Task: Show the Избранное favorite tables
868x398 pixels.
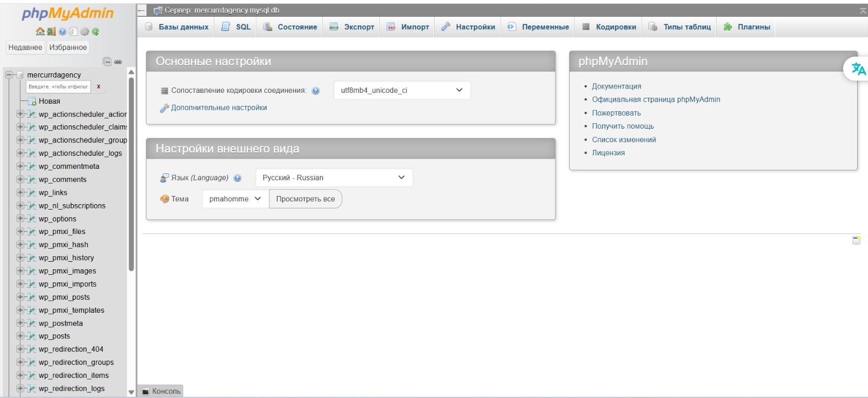Action: click(68, 47)
